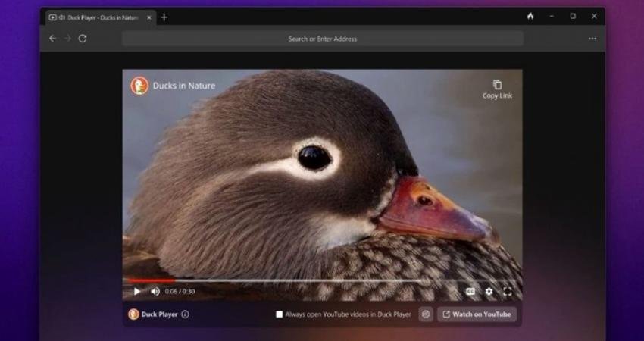Viewport: 644px width, 341px height.
Task: Click the forward navigation arrow
Action: tap(67, 39)
